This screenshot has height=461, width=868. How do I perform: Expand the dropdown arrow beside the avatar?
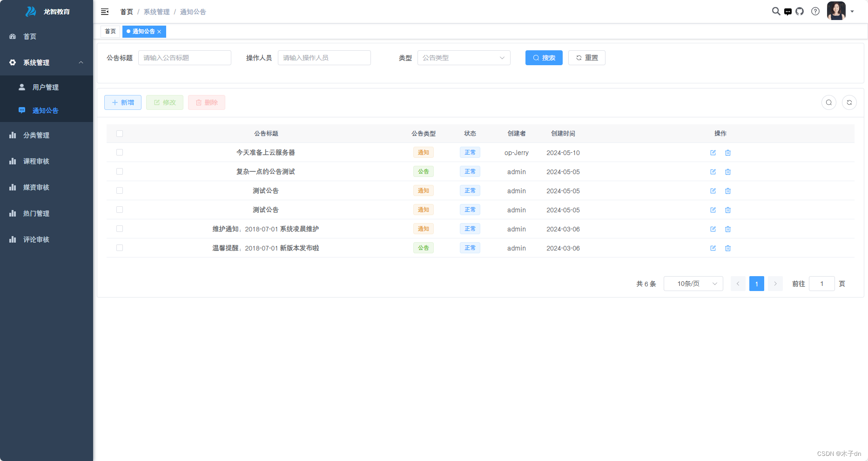[852, 12]
